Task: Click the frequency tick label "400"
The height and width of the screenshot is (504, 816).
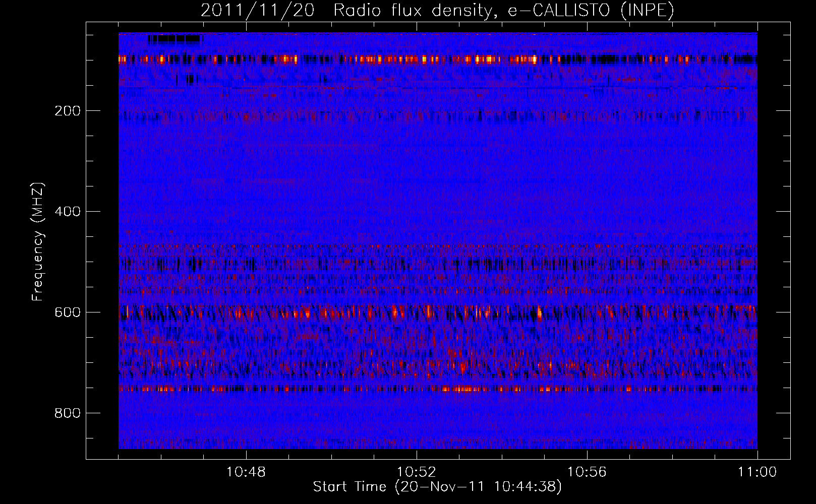Action: [68, 212]
